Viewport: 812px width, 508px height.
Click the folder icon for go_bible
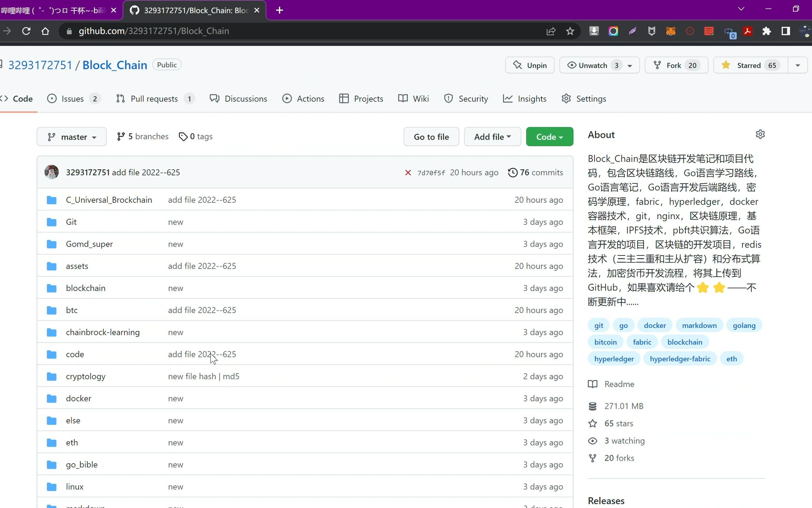point(51,465)
